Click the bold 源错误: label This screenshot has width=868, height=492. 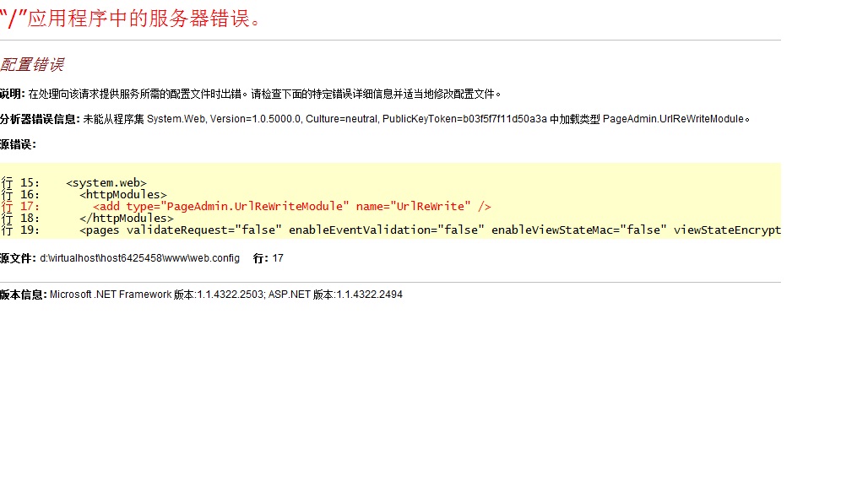click(18, 144)
